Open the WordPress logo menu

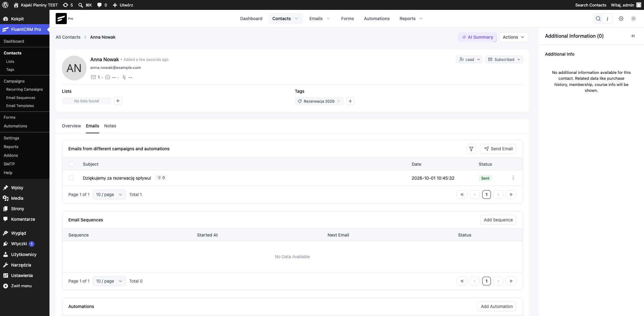[5, 5]
